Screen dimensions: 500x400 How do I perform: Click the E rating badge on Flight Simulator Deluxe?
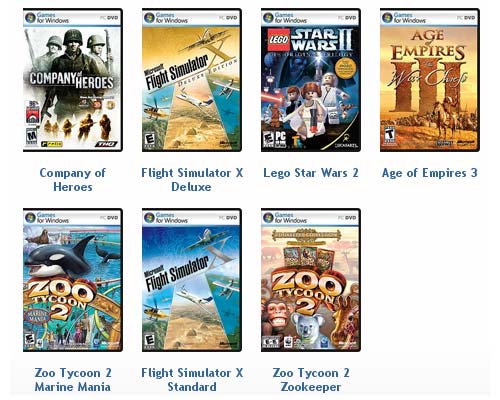pyautogui.click(x=150, y=141)
